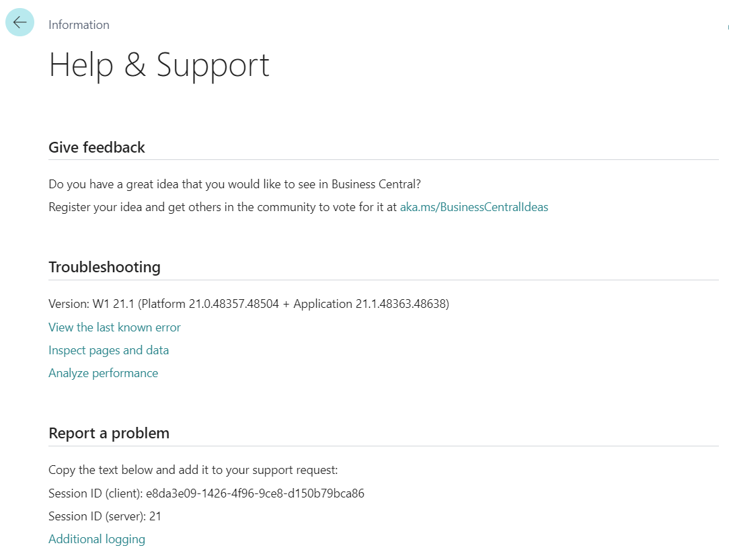Click the Session ID (server) line
The height and width of the screenshot is (560, 729).
(x=104, y=516)
